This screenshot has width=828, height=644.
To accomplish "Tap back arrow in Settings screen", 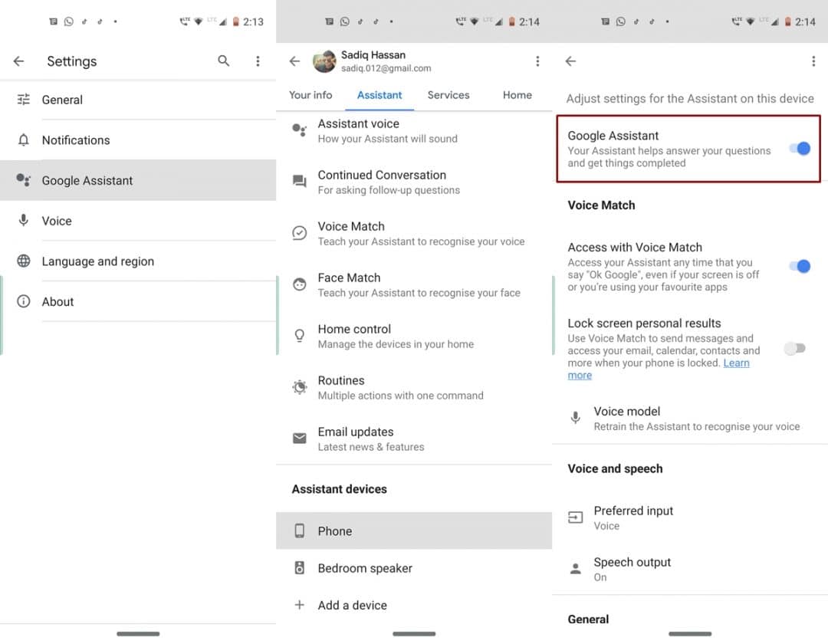I will tap(19, 61).
